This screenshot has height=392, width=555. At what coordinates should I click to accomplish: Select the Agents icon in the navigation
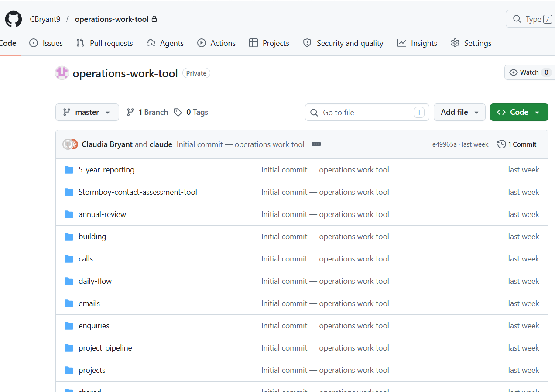click(151, 43)
